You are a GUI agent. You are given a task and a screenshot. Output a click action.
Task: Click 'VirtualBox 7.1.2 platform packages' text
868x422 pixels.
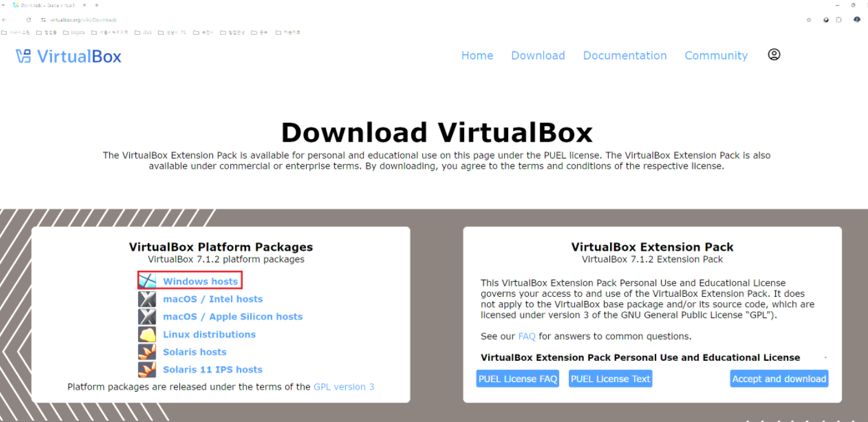(x=226, y=259)
